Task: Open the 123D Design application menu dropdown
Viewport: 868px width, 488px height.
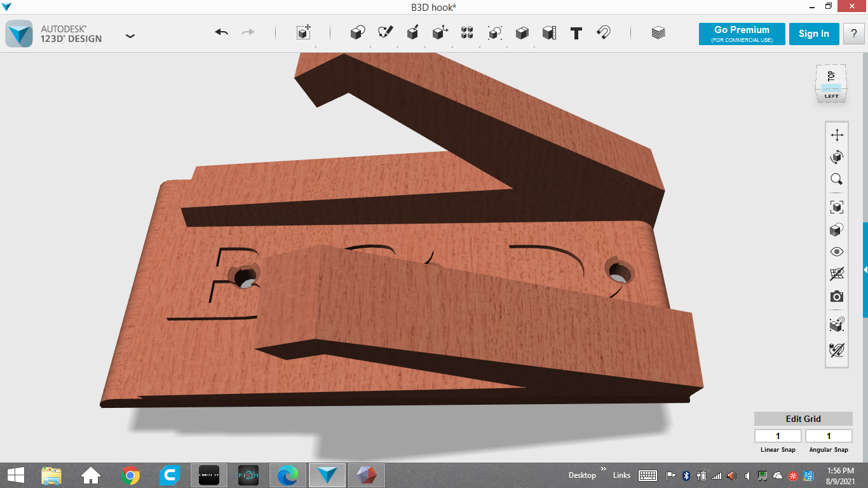Action: [x=130, y=36]
